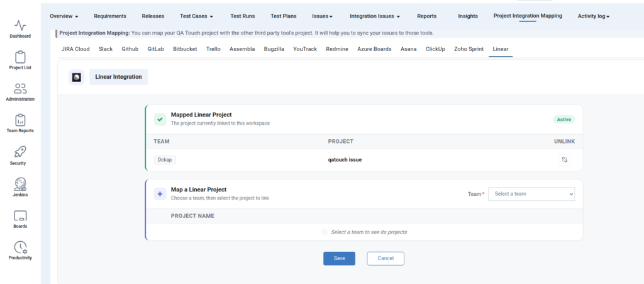Expand the Issues dropdown menu

(x=323, y=16)
